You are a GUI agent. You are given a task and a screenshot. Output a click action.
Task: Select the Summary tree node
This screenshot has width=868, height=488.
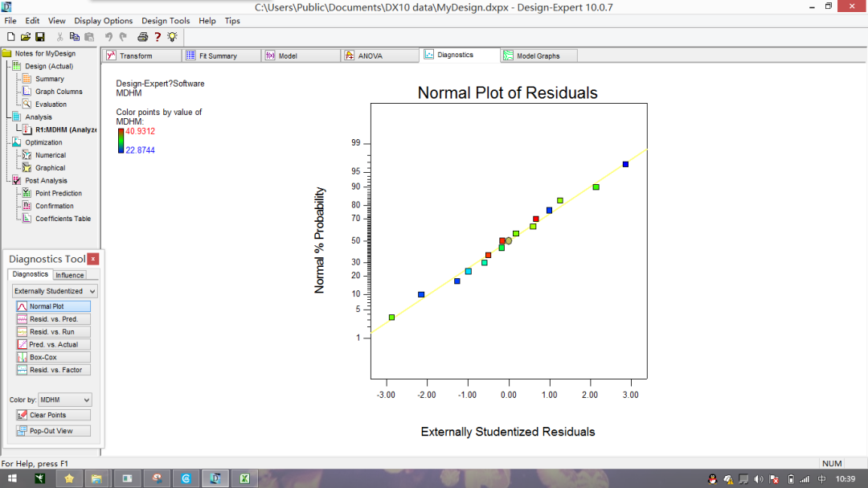pos(50,80)
